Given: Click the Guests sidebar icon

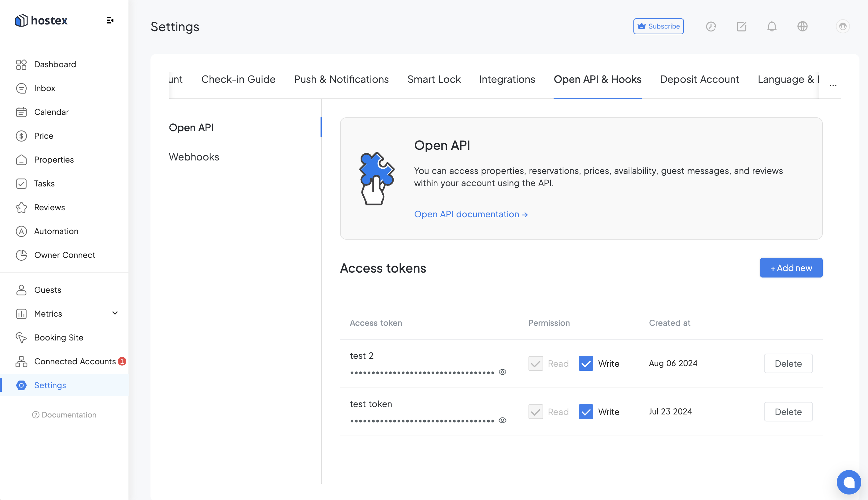Looking at the screenshot, I should (x=21, y=290).
